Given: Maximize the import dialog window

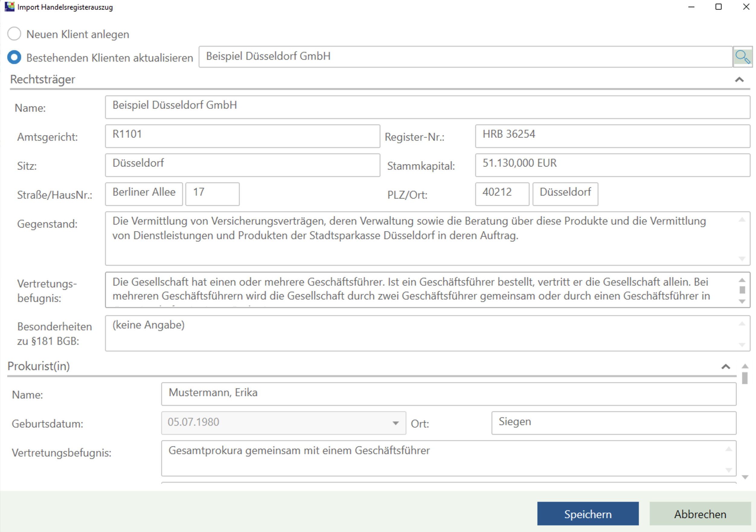Looking at the screenshot, I should tap(719, 7).
